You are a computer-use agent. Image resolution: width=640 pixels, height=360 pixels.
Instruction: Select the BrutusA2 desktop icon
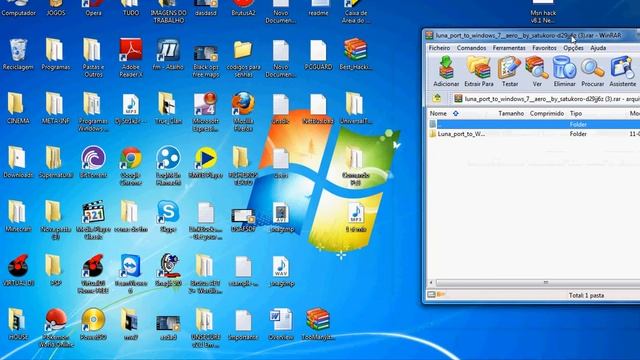click(x=243, y=9)
